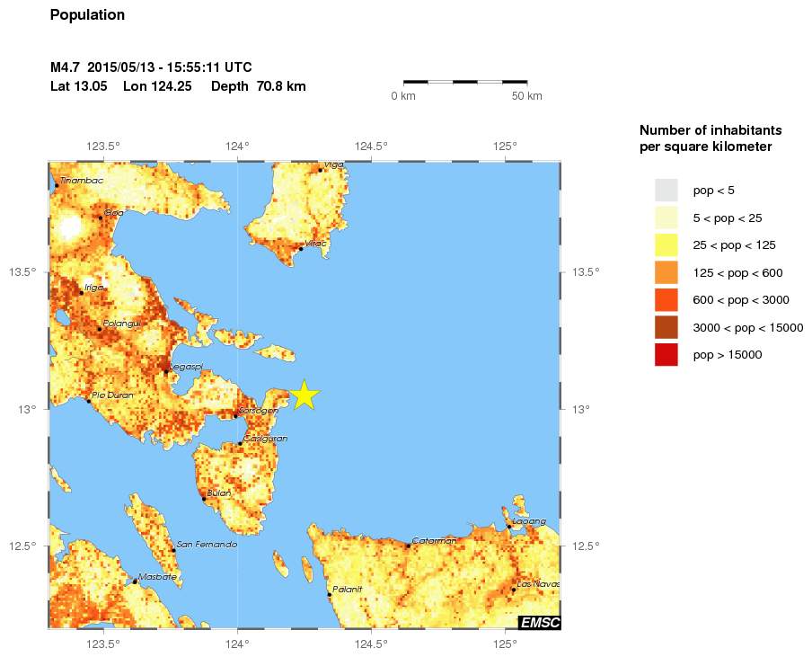Click the 'Population' map title
This screenshot has height=657, width=812.
coord(87,15)
